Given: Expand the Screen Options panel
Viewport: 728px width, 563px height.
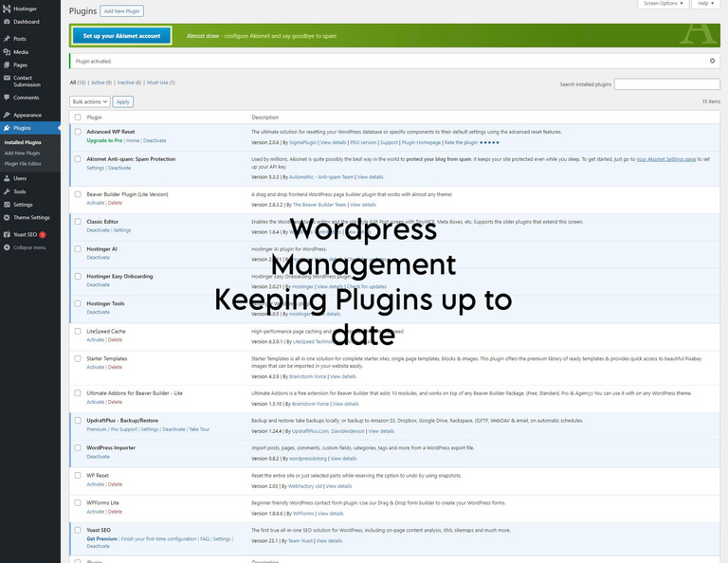Looking at the screenshot, I should [x=663, y=4].
